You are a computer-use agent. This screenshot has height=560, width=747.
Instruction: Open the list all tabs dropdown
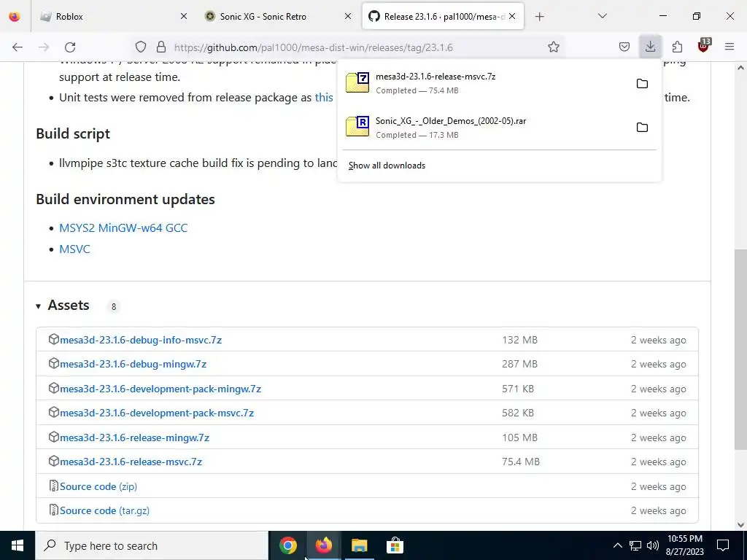[603, 16]
